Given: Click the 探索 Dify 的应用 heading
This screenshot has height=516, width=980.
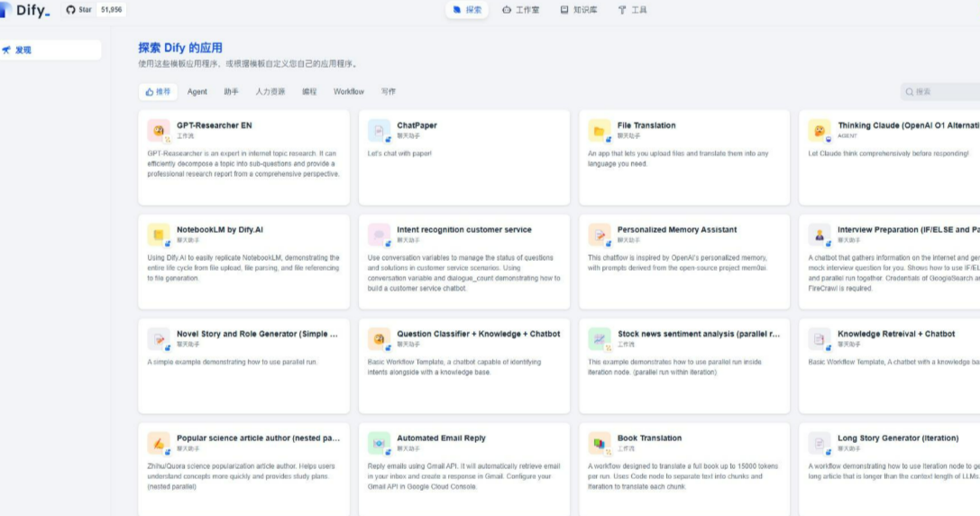Looking at the screenshot, I should tap(180, 48).
